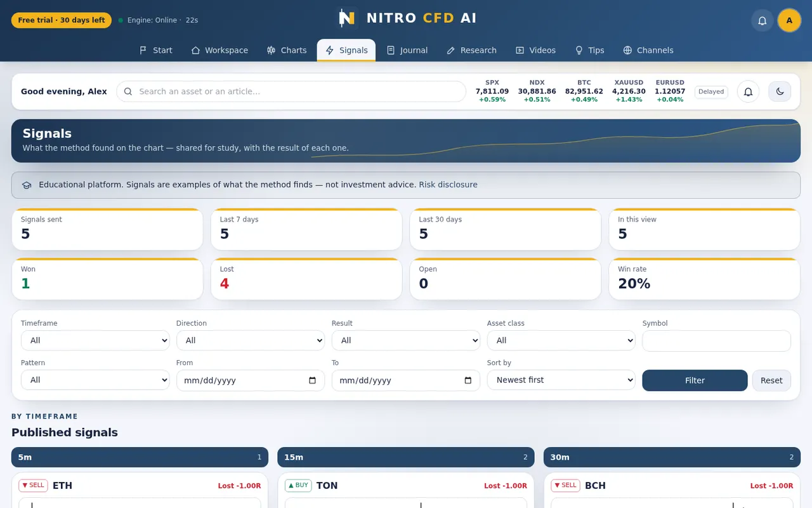812x508 pixels.
Task: Open calendar picker in To date field
Action: 468,380
